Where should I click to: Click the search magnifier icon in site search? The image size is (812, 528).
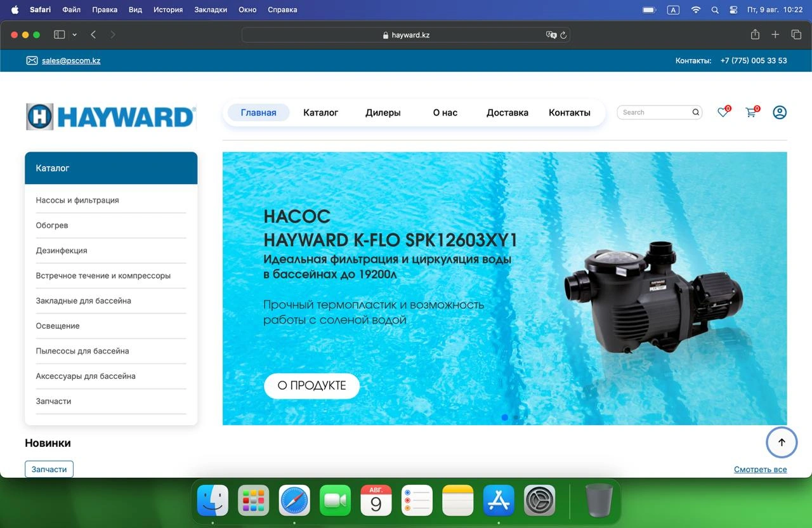[x=695, y=112]
